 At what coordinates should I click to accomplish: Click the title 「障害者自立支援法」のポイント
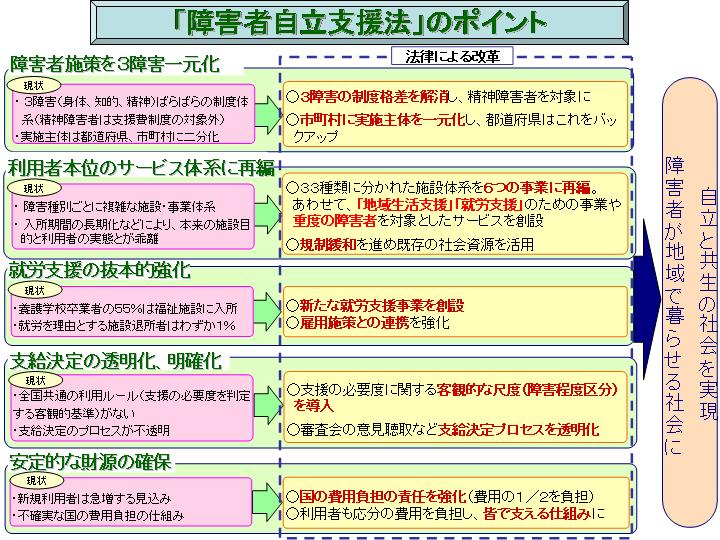point(360,22)
